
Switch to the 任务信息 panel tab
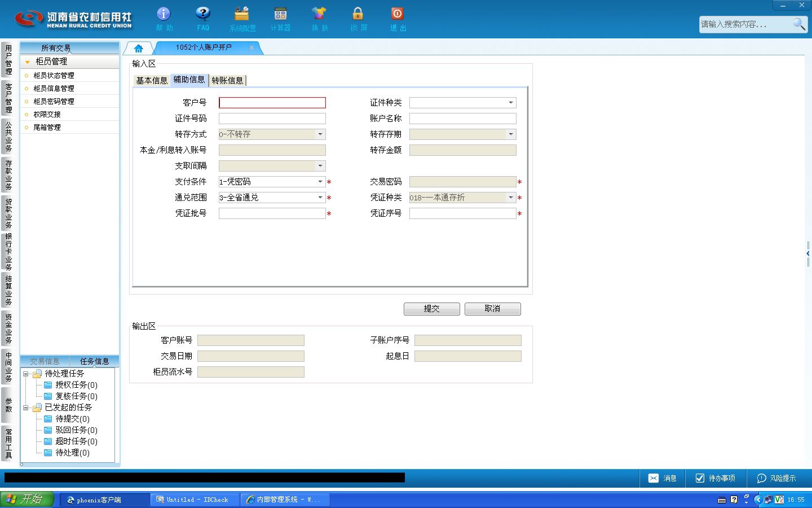(94, 361)
